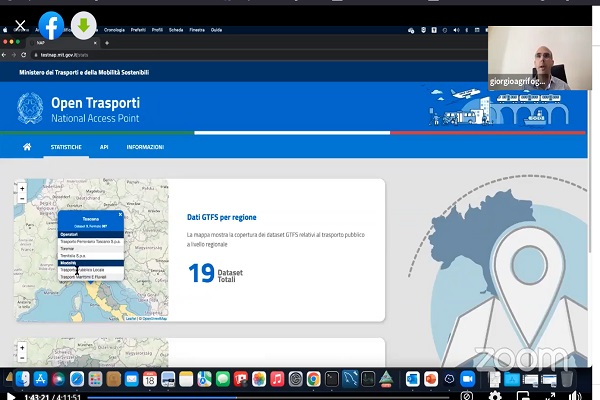Open the Guida menu

[x=216, y=30]
